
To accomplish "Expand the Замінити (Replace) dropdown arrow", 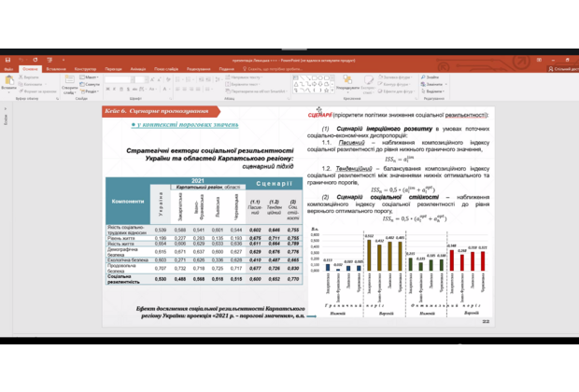I will point(446,84).
